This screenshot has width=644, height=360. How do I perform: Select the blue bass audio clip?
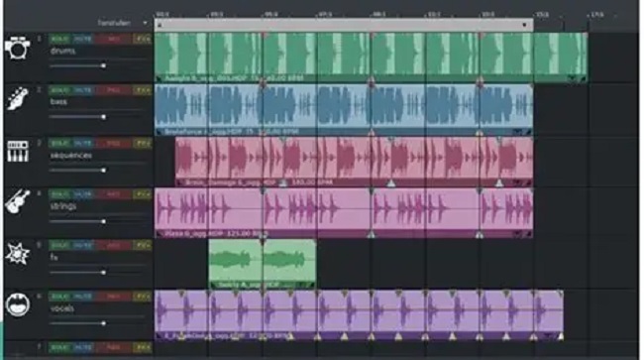(x=344, y=110)
